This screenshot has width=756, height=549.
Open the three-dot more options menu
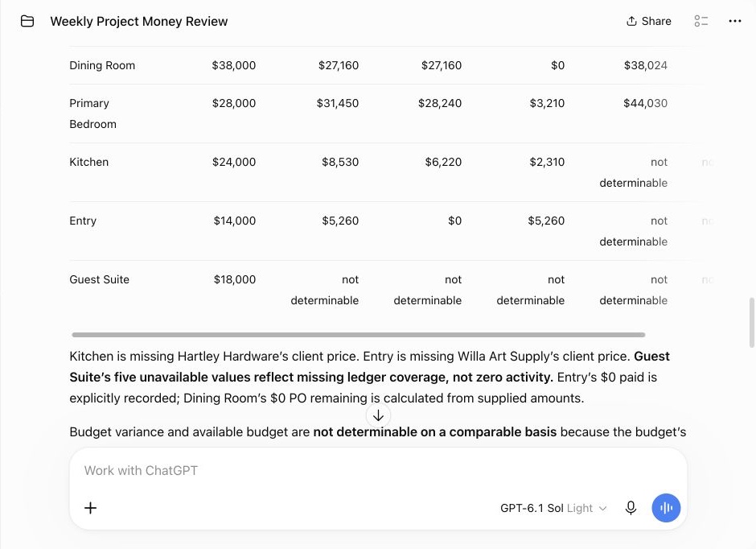tap(735, 21)
